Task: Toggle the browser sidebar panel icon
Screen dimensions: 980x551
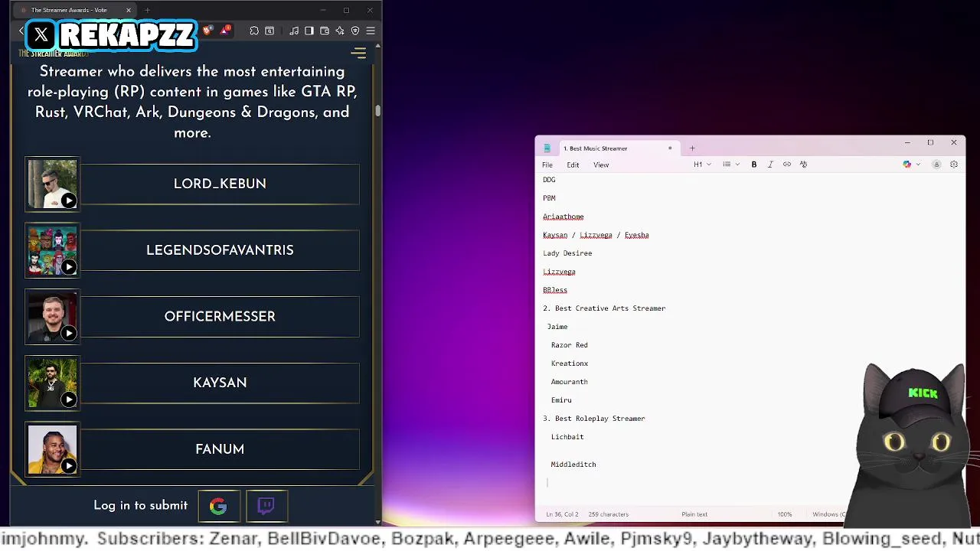Action: point(309,31)
